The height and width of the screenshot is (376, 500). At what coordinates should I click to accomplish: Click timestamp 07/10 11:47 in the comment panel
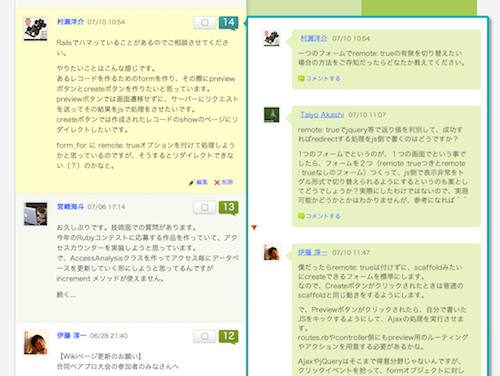(351, 252)
